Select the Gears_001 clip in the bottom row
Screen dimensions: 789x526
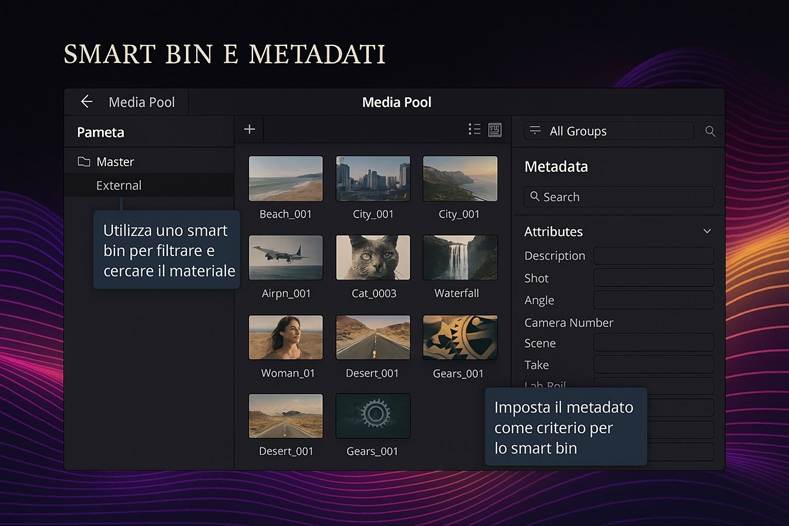pyautogui.click(x=373, y=416)
